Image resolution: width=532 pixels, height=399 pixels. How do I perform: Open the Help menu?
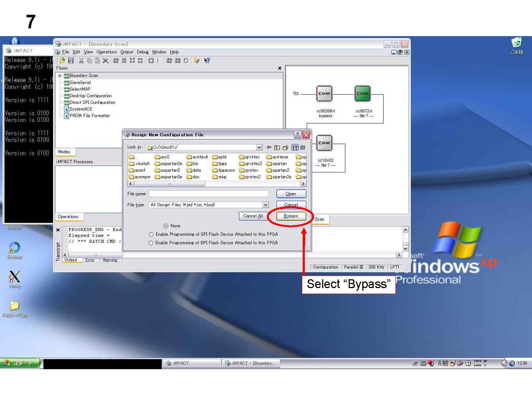coord(174,52)
